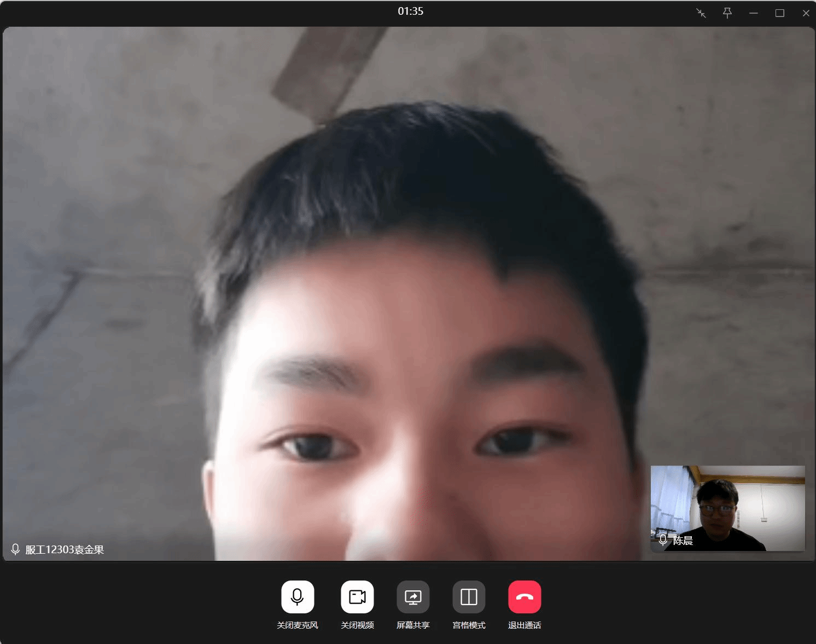This screenshot has height=644, width=816.
Task: Click the shrink-to-mini-window arrows icon
Action: tap(701, 13)
